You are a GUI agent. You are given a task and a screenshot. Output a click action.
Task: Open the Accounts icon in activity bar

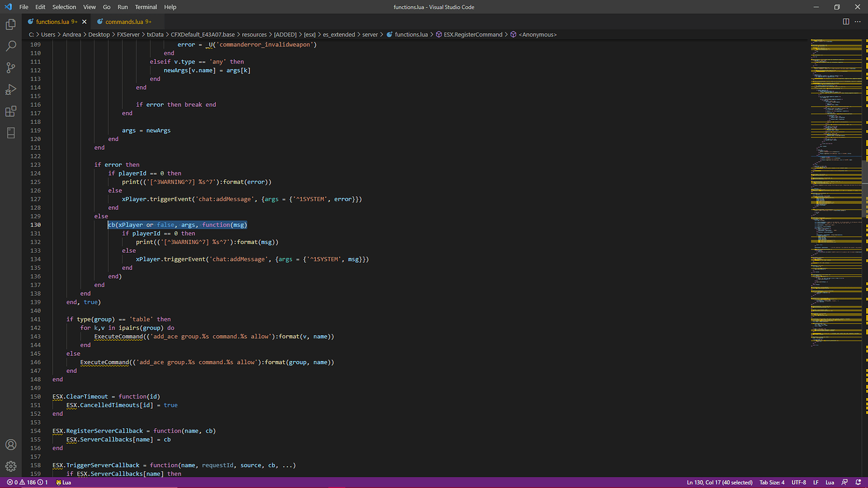coord(10,444)
